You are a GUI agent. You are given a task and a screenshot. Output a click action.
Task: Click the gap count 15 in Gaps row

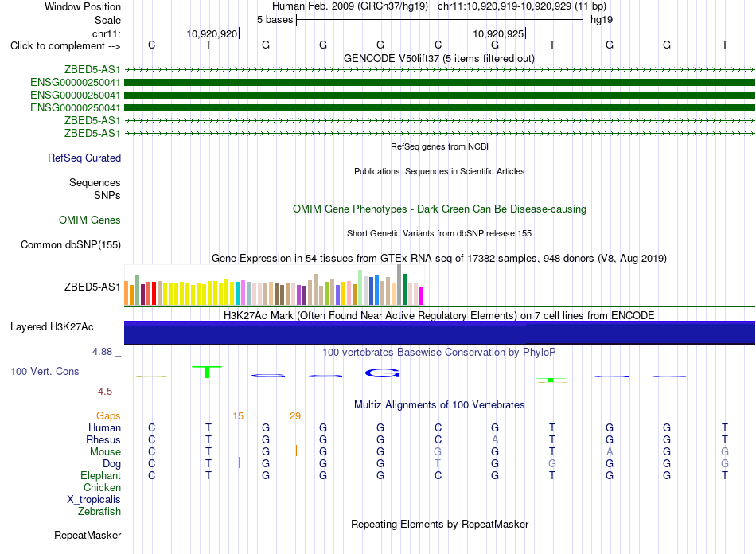pyautogui.click(x=238, y=416)
